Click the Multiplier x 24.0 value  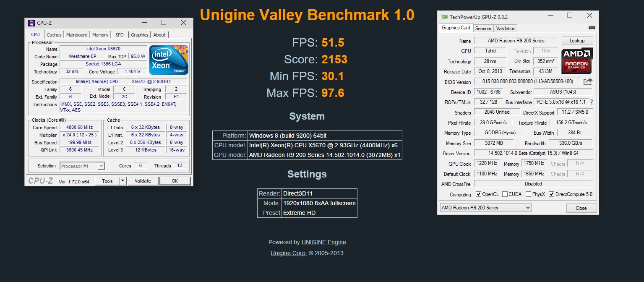point(79,135)
